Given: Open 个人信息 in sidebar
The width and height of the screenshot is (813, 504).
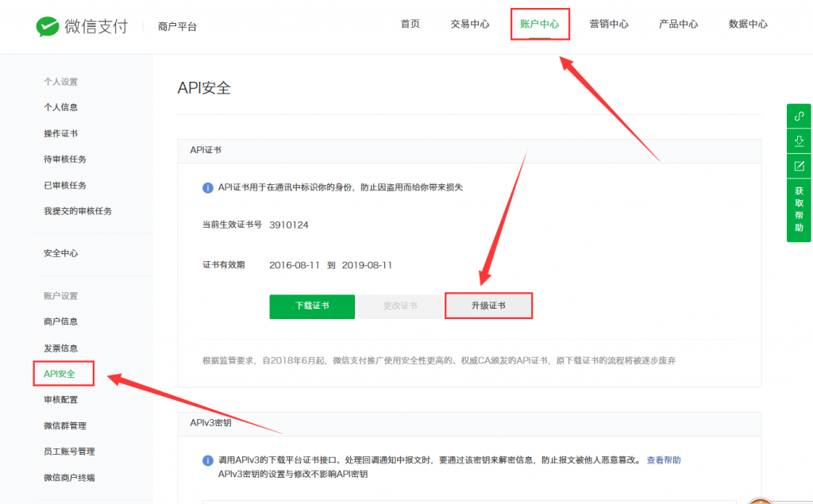Looking at the screenshot, I should click(x=60, y=107).
